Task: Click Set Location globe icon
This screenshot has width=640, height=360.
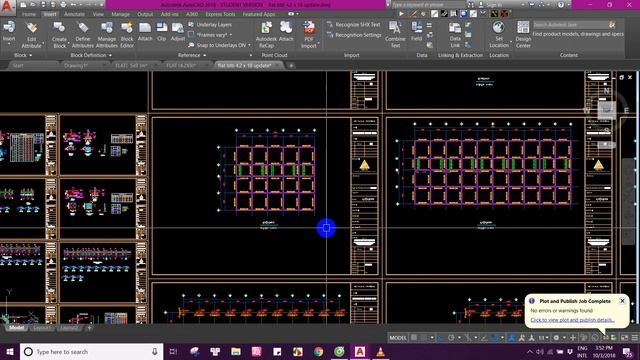Action: click(498, 28)
